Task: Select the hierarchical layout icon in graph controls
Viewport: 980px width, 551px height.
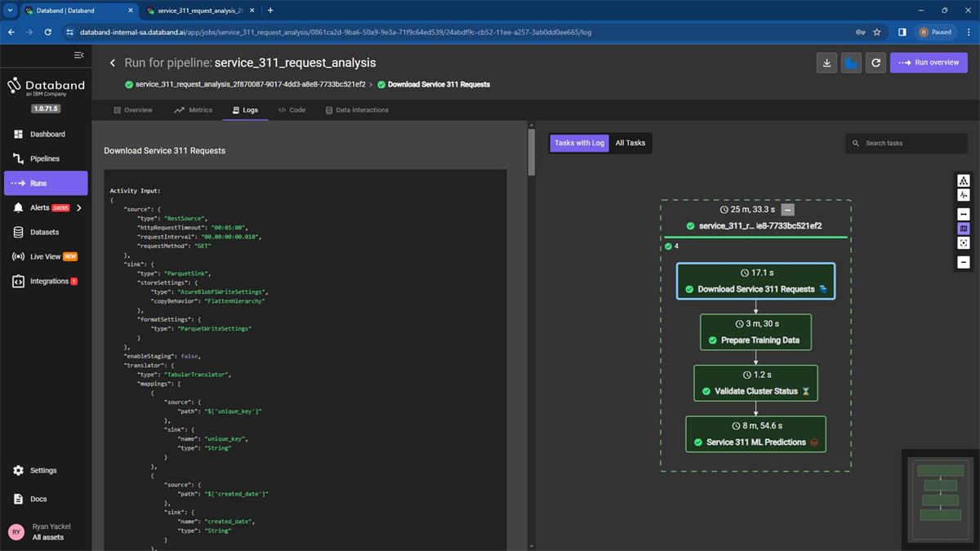Action: click(964, 180)
